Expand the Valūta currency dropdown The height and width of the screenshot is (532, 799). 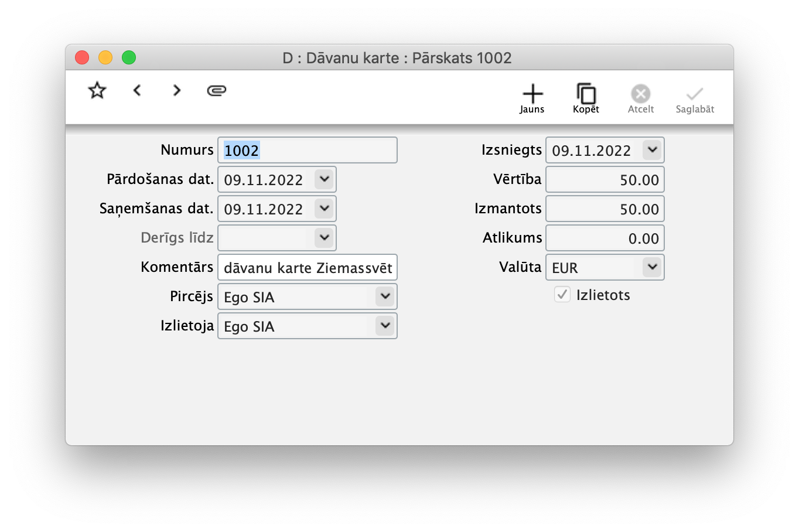(652, 267)
